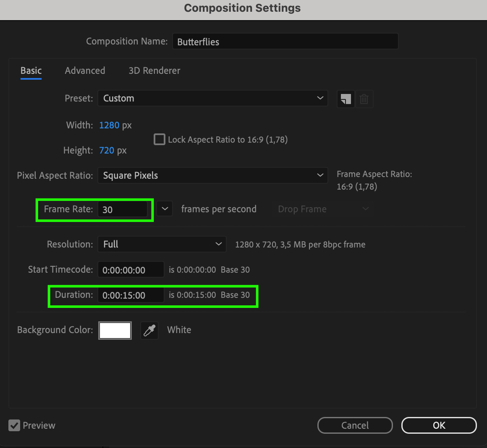Screen dimensions: 487x448
Task: Click the Frame Rate field showing 30
Action: 123,209
